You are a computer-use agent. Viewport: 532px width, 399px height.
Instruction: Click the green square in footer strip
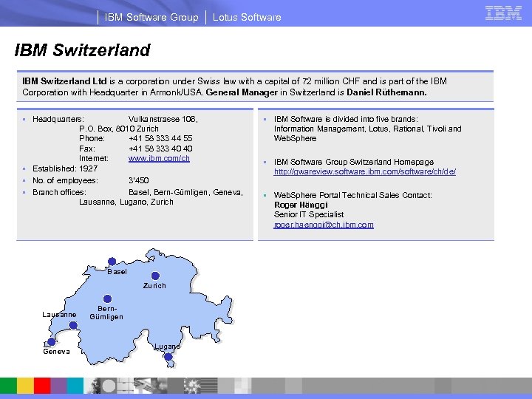pos(8,386)
